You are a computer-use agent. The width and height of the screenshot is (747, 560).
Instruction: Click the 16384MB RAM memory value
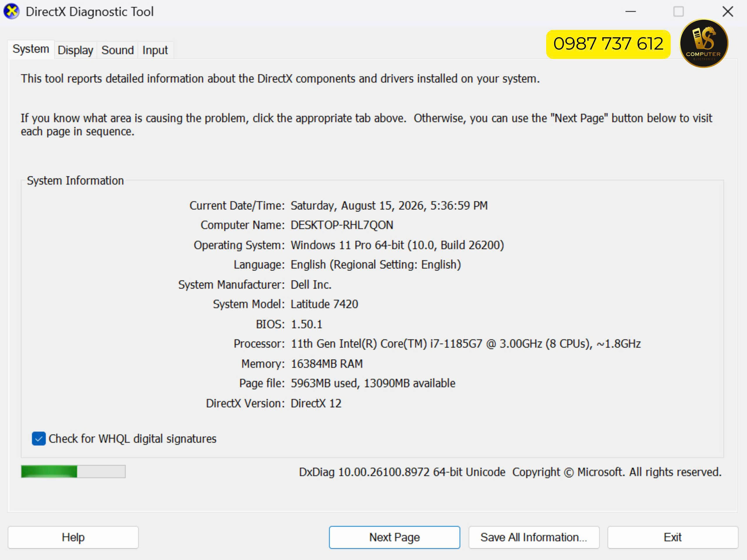coord(327,363)
